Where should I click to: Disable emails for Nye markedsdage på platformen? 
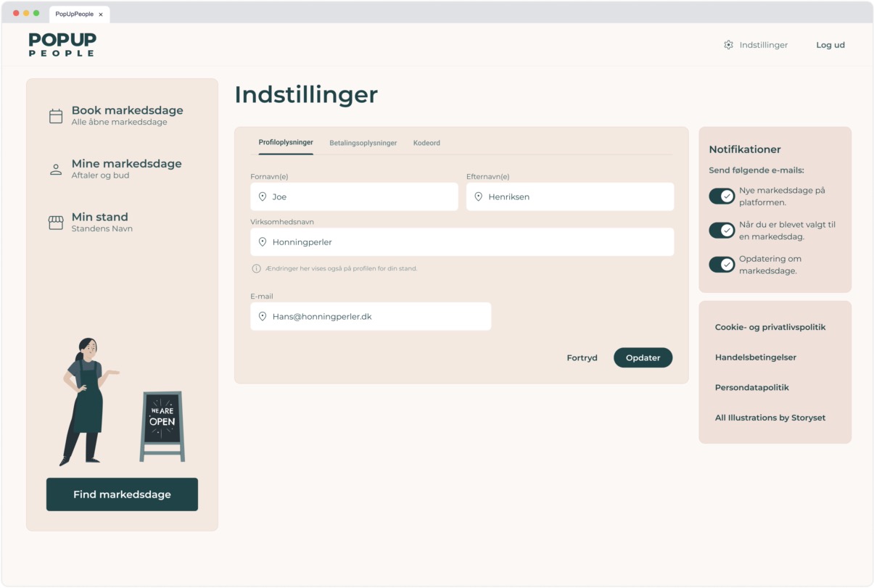tap(722, 196)
